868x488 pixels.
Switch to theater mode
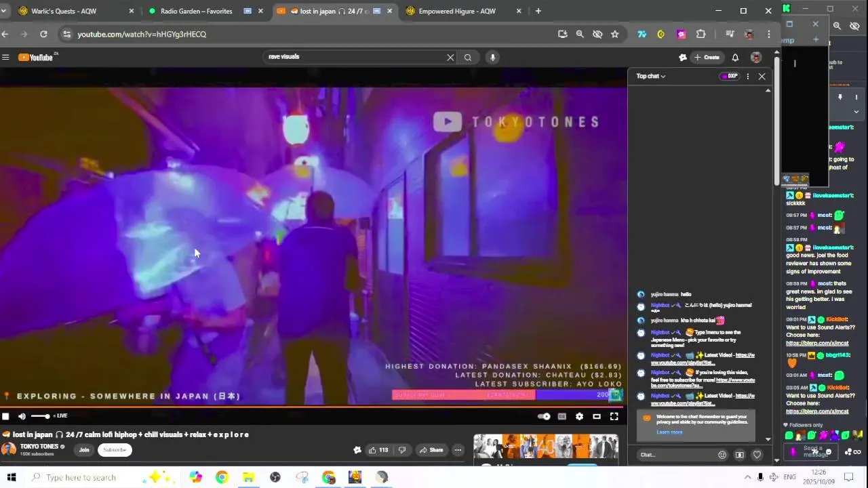(x=597, y=416)
